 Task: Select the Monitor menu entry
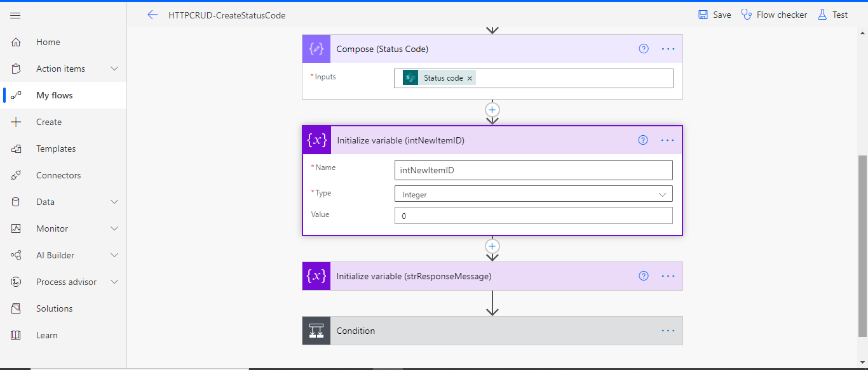[51, 228]
